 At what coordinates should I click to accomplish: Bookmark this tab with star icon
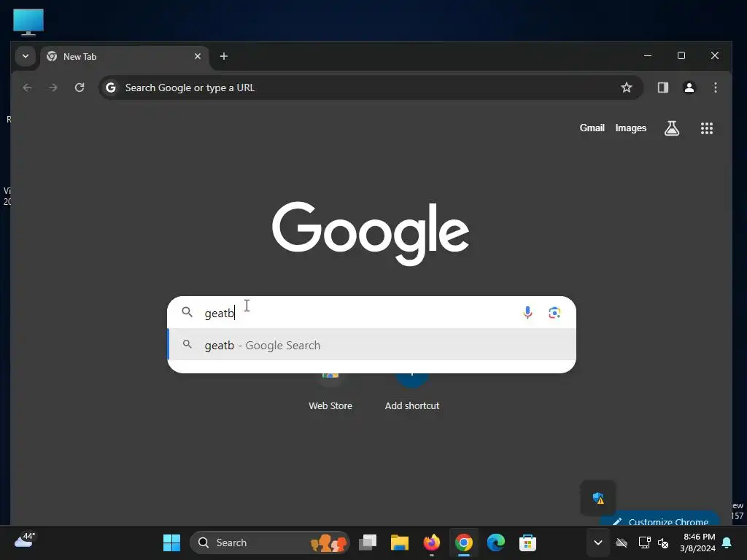(627, 87)
